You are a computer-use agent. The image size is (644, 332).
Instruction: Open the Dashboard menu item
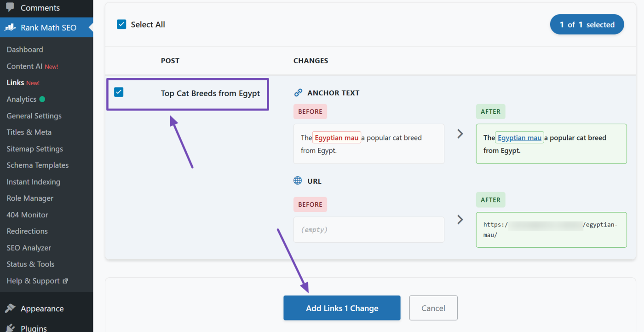[x=25, y=49]
